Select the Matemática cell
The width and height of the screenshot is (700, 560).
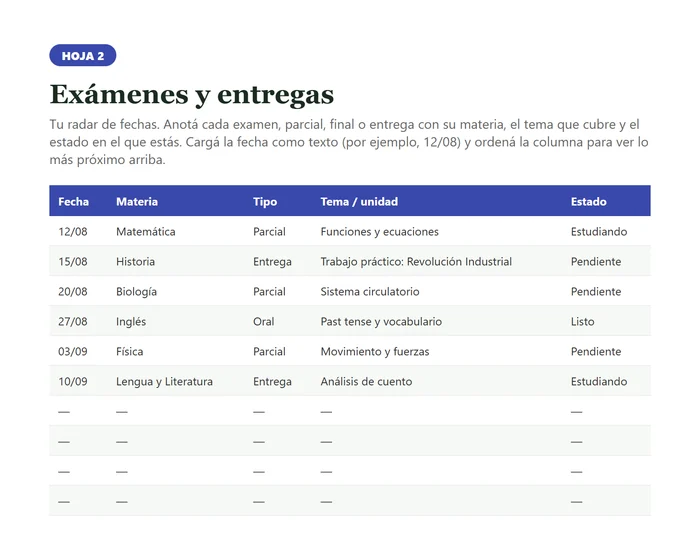pos(146,231)
